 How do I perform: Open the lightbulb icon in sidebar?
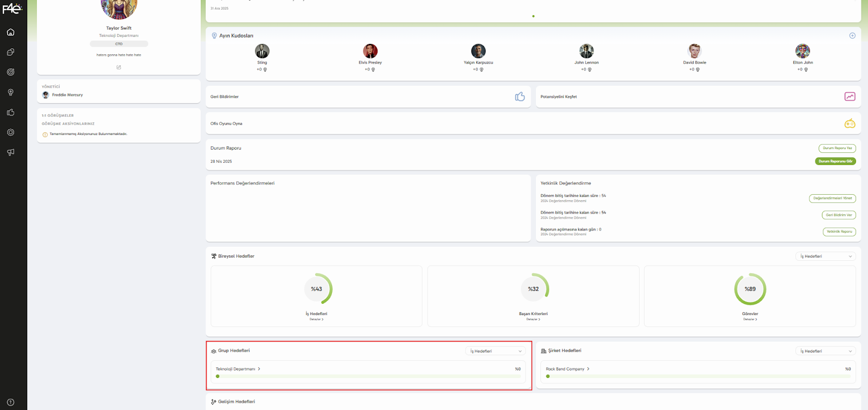coord(10,92)
